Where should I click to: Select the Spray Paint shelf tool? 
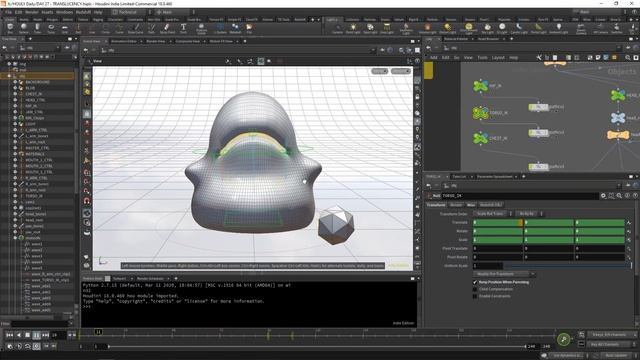(x=167, y=28)
